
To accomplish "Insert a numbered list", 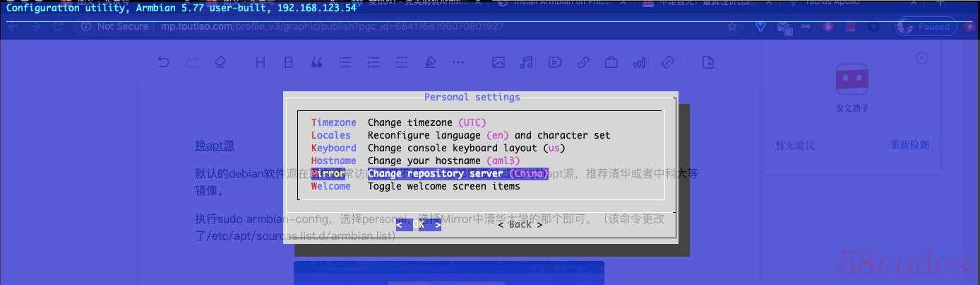I will pos(374,62).
